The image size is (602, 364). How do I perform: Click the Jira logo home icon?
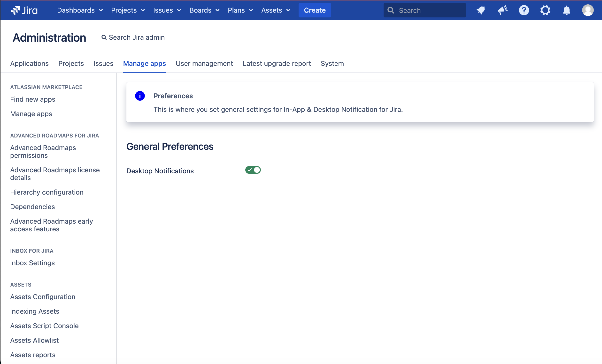point(24,10)
